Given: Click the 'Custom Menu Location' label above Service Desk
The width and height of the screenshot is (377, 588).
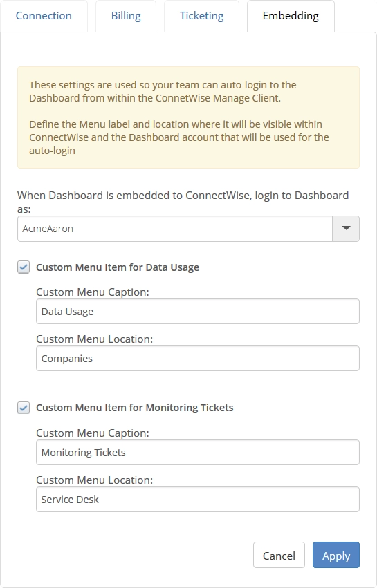Looking at the screenshot, I should click(94, 480).
